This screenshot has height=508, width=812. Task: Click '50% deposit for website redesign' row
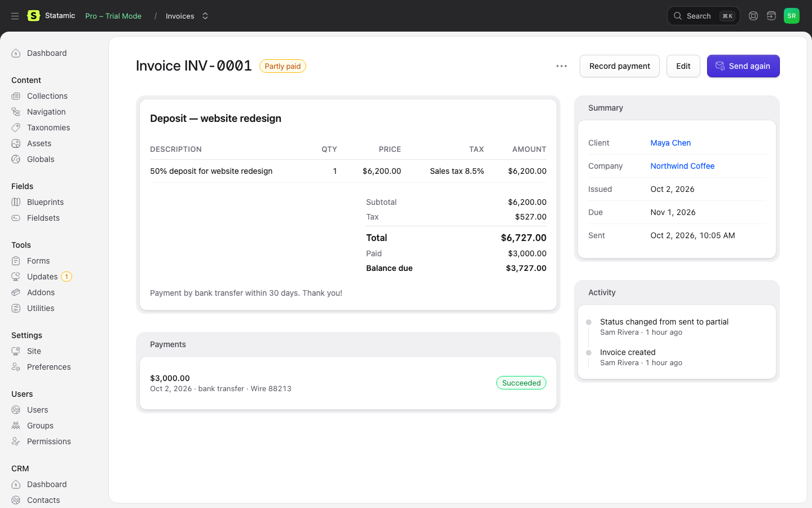tap(348, 171)
